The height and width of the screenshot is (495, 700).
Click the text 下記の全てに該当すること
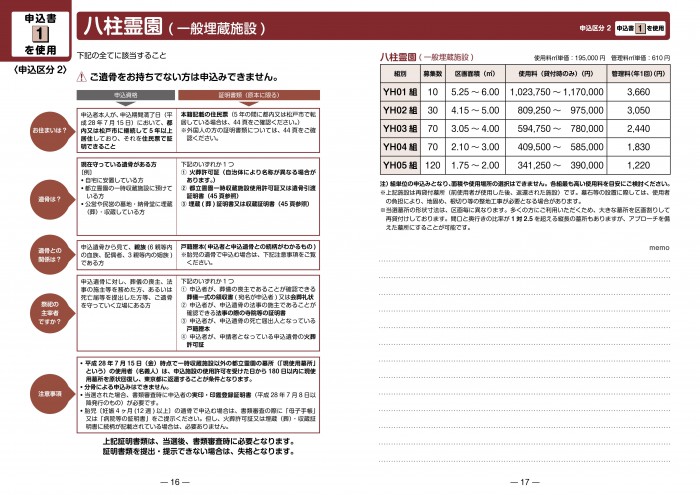click(121, 56)
